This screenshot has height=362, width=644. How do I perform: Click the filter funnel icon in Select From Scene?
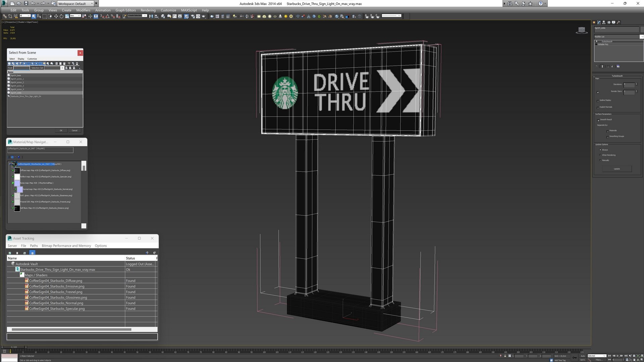tap(69, 63)
